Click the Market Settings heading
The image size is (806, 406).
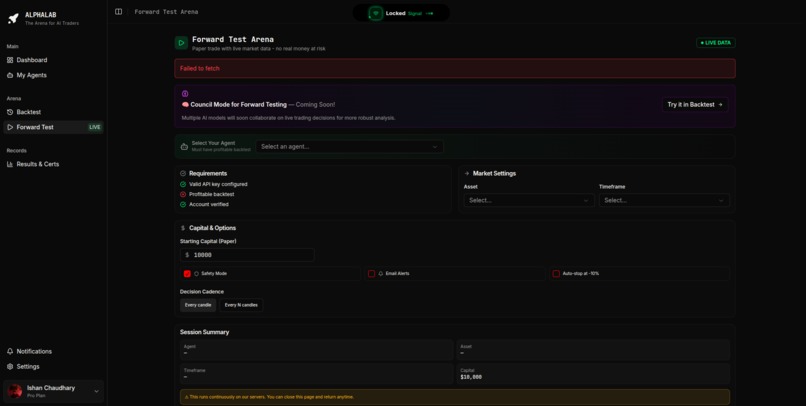pos(494,174)
